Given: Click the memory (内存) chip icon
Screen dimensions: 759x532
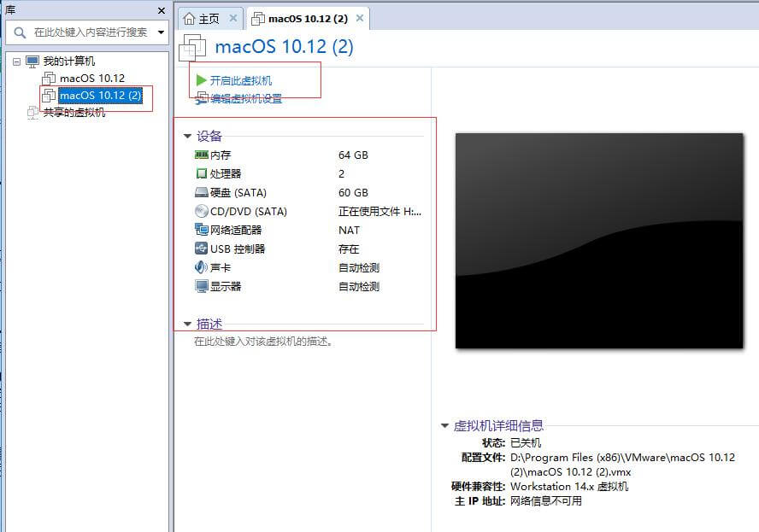Looking at the screenshot, I should coord(202,155).
